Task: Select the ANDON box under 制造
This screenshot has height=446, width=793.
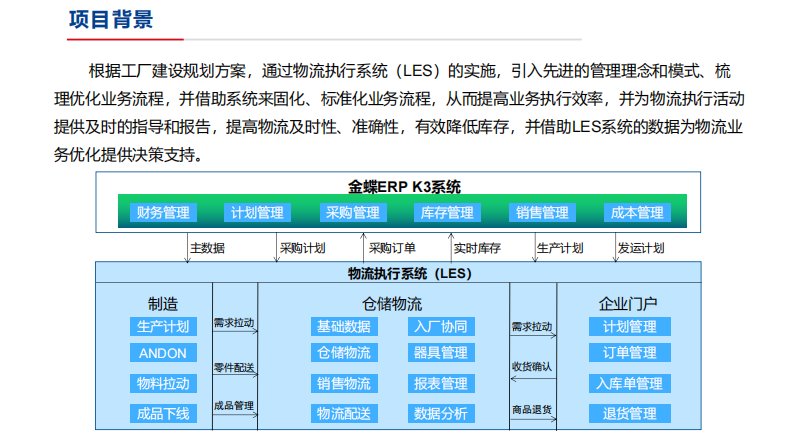Action: pos(163,353)
